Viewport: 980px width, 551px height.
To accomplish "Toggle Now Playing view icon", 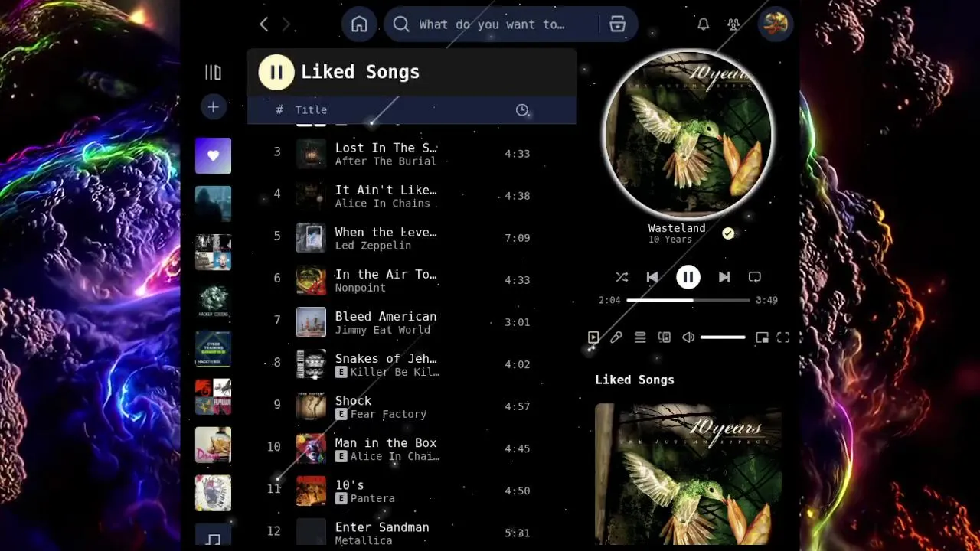I will pos(593,337).
